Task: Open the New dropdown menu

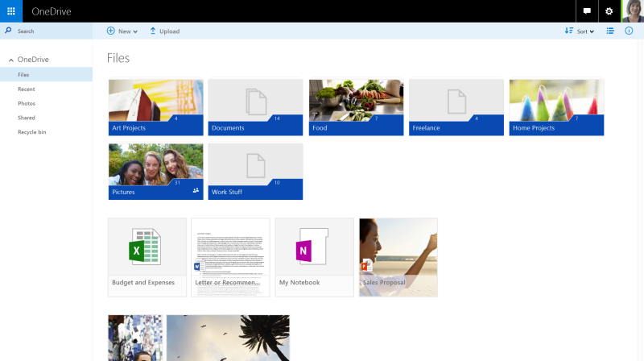Action: 122,31
